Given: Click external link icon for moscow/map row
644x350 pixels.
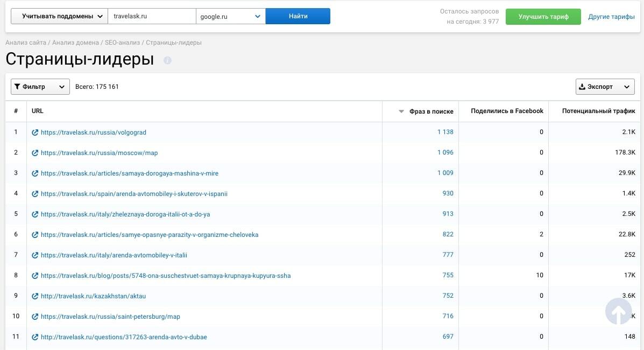Looking at the screenshot, I should coord(35,153).
